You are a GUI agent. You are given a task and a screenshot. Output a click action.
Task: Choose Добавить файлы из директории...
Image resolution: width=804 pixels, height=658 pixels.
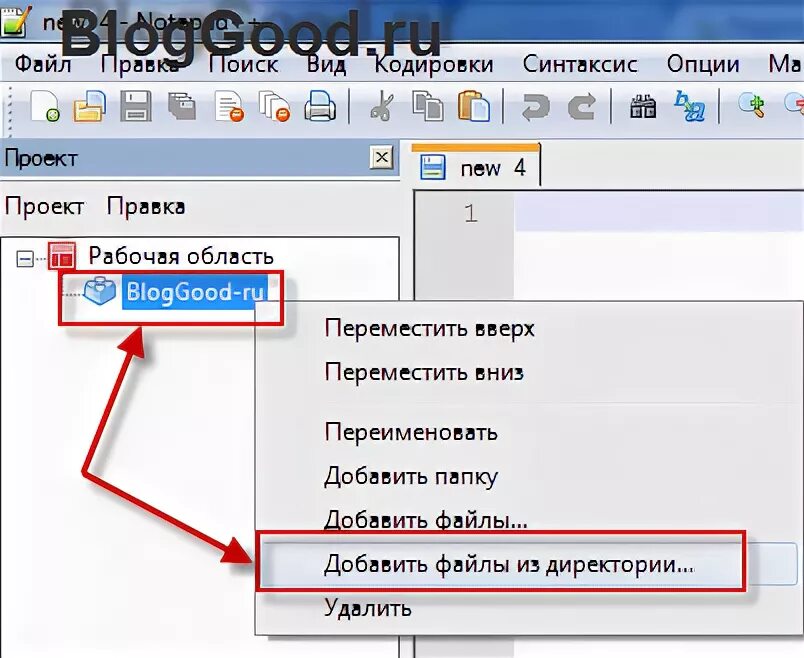[x=529, y=564]
